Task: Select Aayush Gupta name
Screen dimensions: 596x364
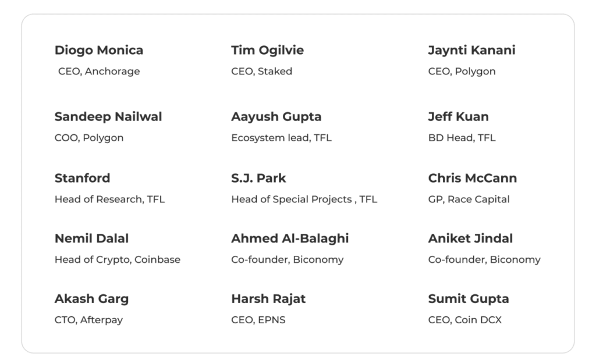Action: pos(276,117)
